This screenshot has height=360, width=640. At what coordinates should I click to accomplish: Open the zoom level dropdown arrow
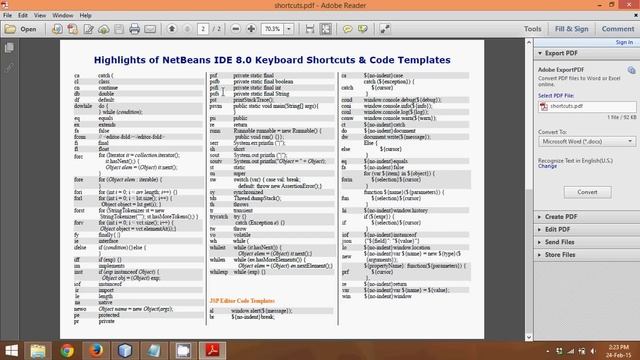pos(289,29)
